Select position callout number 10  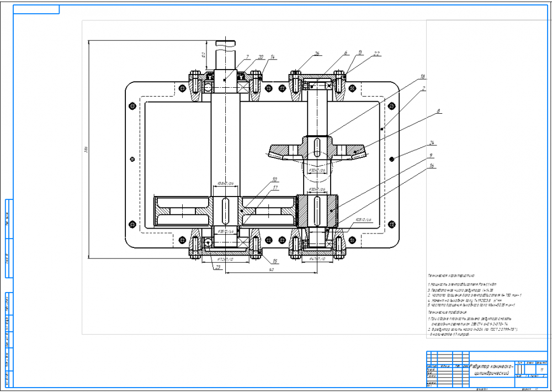(x=274, y=179)
